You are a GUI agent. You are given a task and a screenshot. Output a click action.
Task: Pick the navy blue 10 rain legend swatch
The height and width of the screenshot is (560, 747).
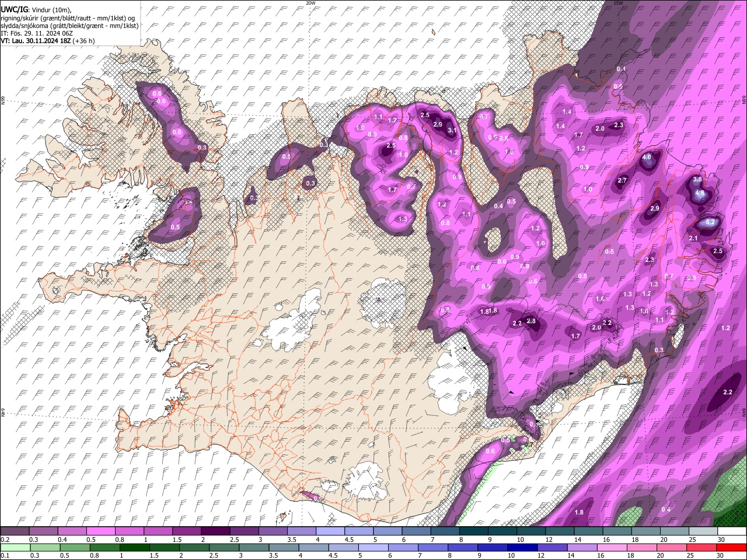point(522,547)
